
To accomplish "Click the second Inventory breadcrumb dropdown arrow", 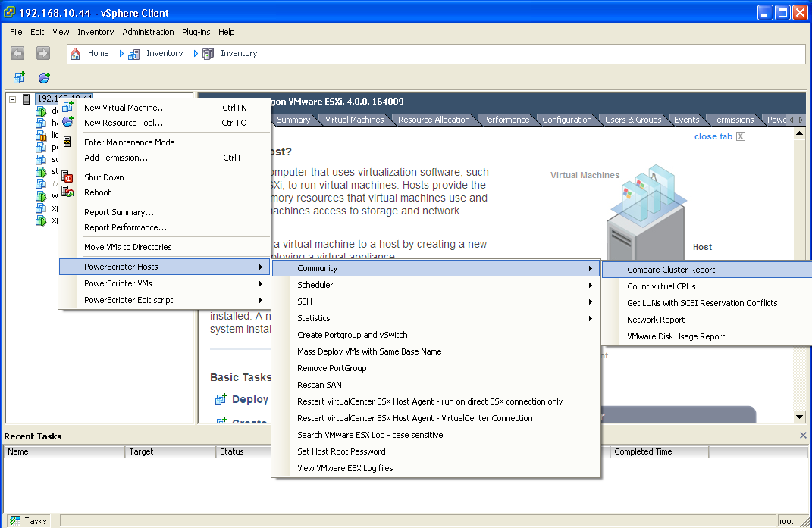I will coord(196,53).
